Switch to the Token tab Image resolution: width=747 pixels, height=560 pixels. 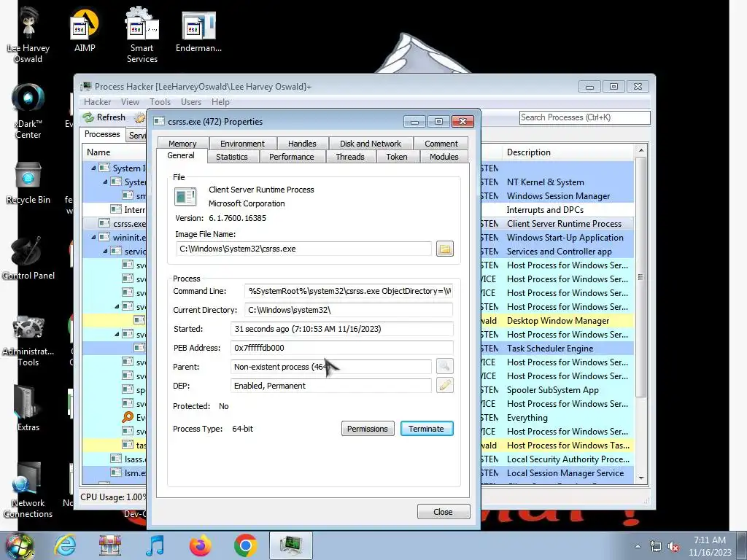397,157
